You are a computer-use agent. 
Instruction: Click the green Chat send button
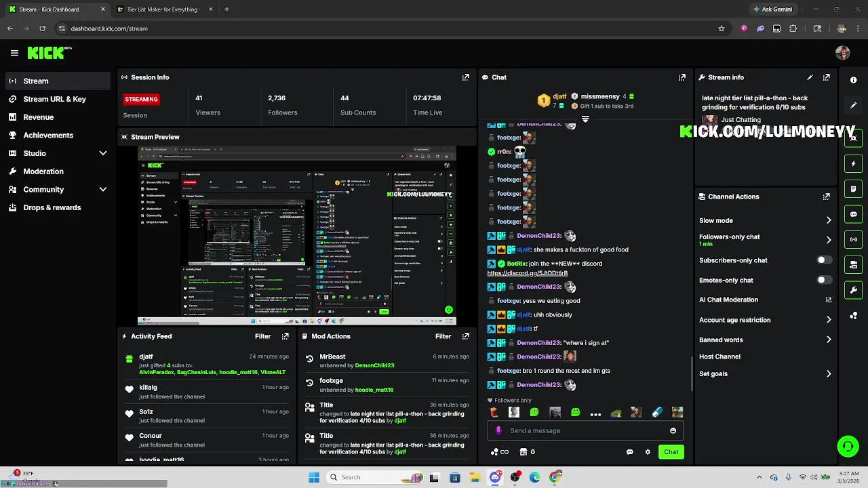(671, 452)
